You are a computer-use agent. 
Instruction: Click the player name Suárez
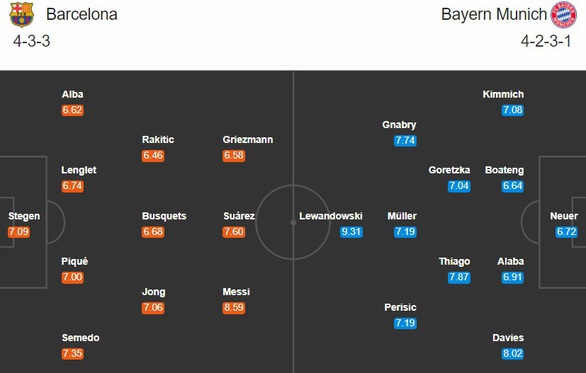(239, 216)
